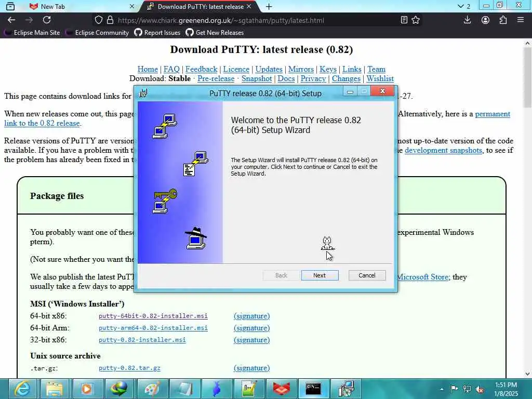
Task: Bookmark this page with star icon
Action: pos(416,20)
